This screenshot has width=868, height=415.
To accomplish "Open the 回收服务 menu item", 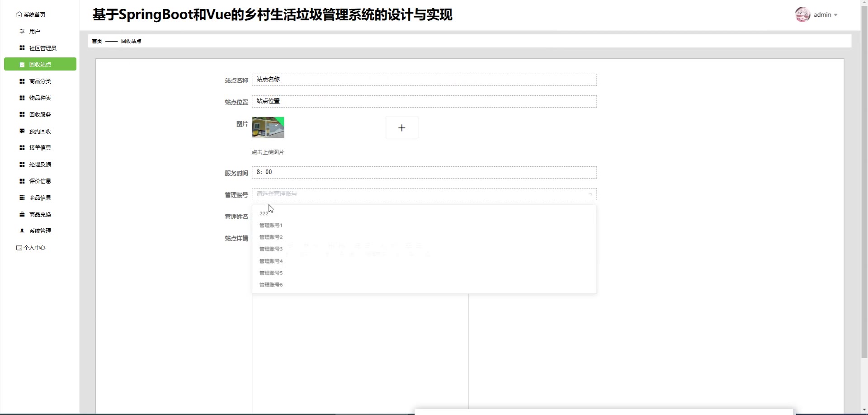I will pos(40,114).
